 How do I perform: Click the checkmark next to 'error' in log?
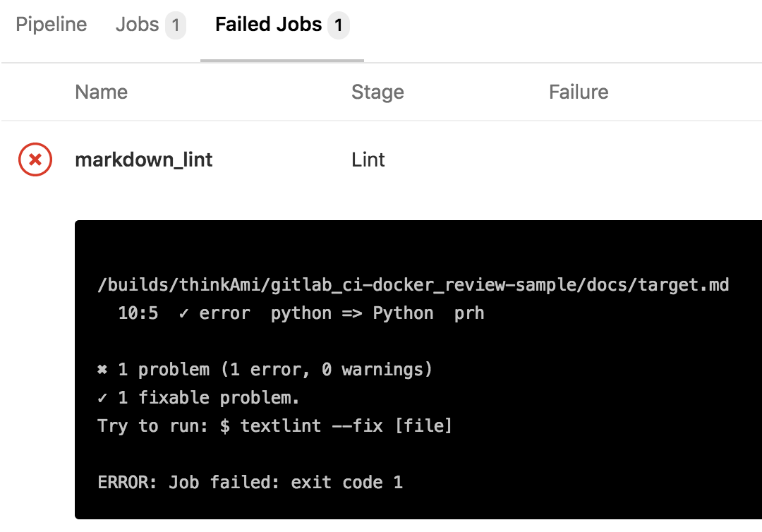[x=183, y=313]
